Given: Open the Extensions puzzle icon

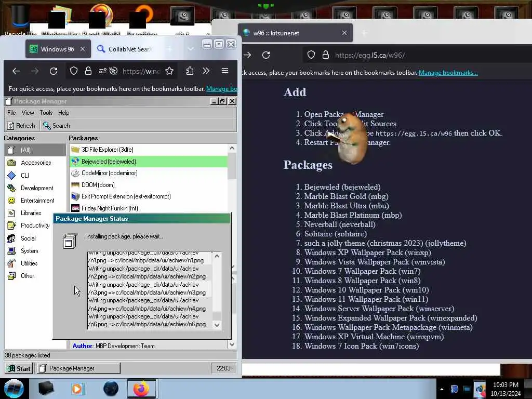Looking at the screenshot, I should point(190,71).
